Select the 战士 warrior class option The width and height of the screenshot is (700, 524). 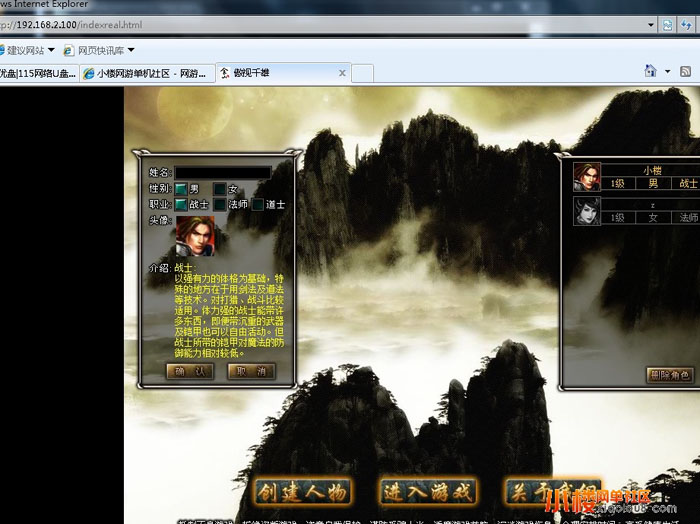click(x=181, y=205)
